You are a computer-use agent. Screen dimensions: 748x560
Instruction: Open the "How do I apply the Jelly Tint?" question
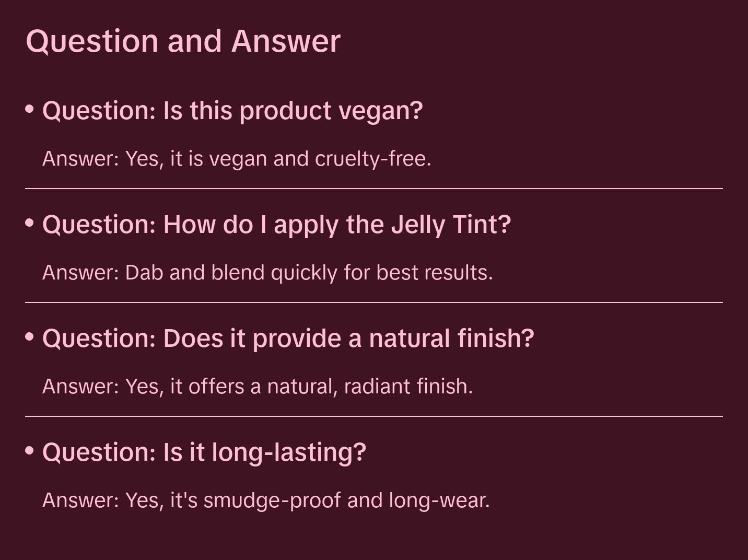(276, 225)
